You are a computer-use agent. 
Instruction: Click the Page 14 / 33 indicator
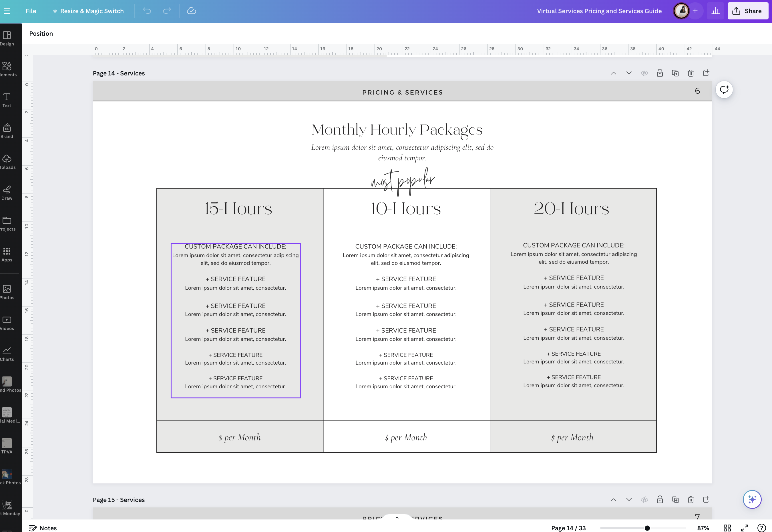(568, 528)
